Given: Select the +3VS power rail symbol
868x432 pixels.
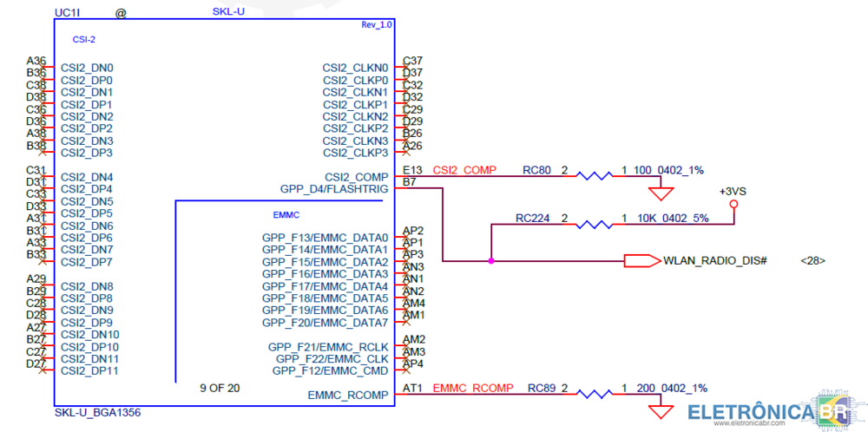Looking at the screenshot, I should (733, 204).
